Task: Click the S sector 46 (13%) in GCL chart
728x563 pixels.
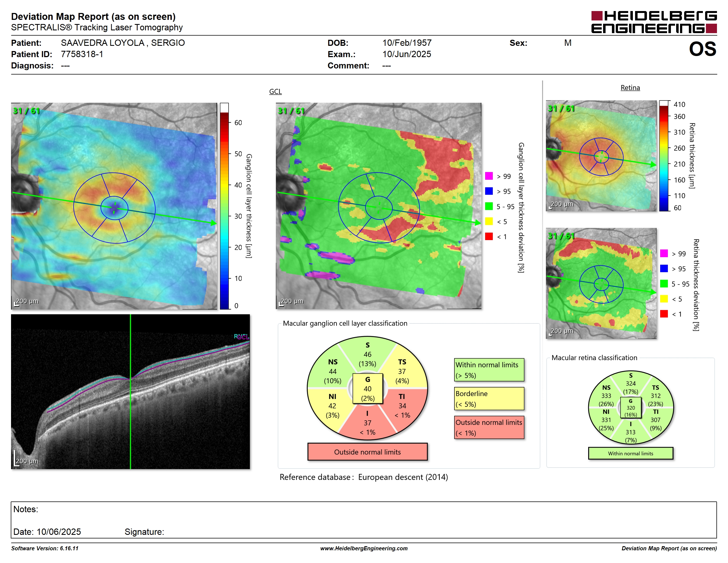Action: pos(367,354)
